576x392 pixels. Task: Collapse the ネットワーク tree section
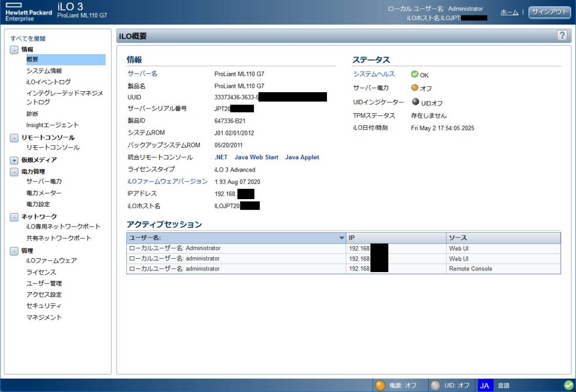point(14,217)
